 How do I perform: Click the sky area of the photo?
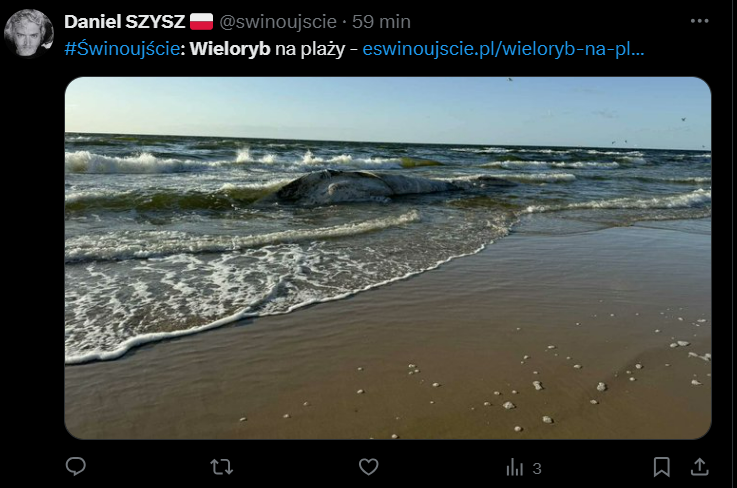click(388, 106)
